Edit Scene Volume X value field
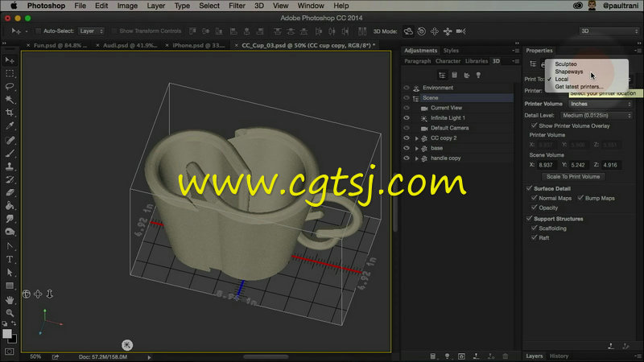Screen dimensions: 644x362 [x=547, y=165]
